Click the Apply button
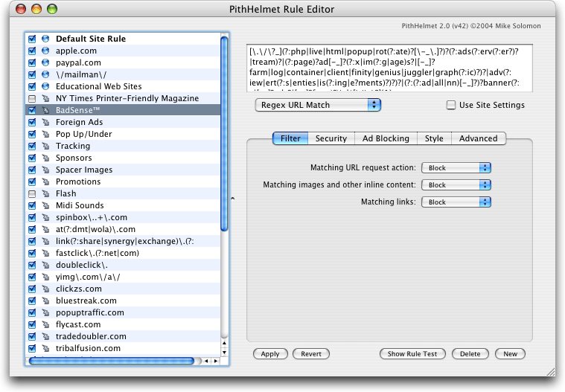The height and width of the screenshot is (392, 565). pyautogui.click(x=270, y=354)
